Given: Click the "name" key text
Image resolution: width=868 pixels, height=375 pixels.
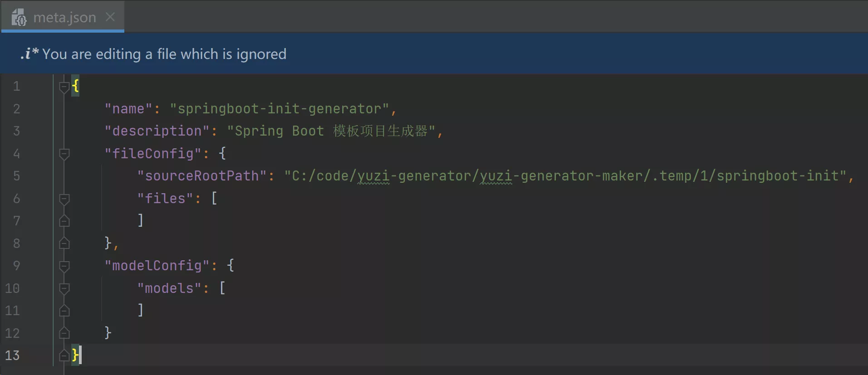Looking at the screenshot, I should (128, 109).
